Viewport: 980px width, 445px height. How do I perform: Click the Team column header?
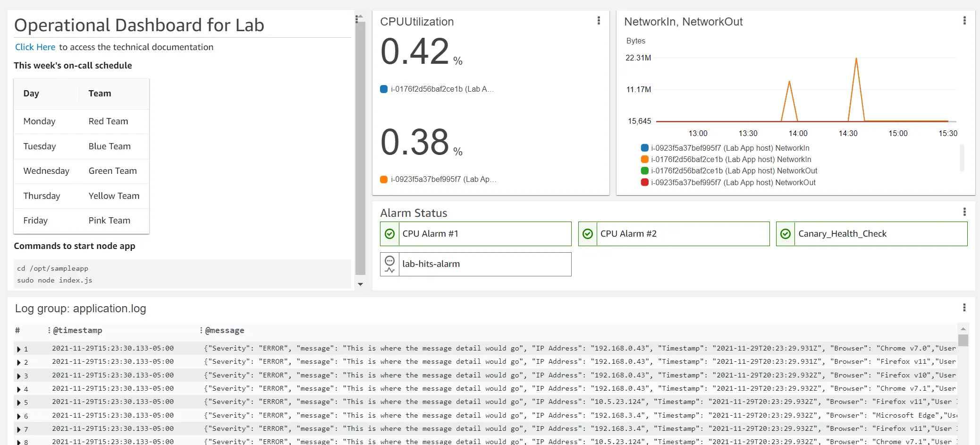(x=100, y=94)
